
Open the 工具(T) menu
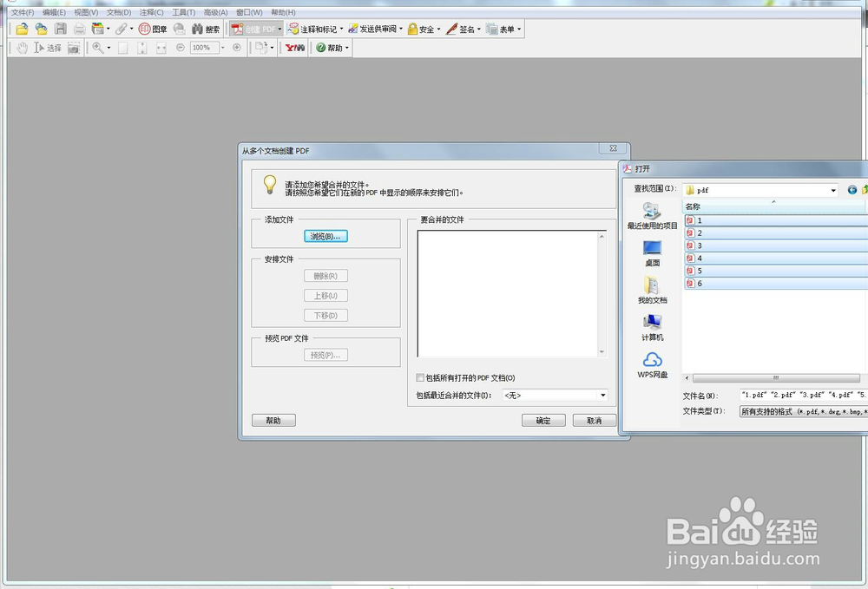pyautogui.click(x=183, y=12)
